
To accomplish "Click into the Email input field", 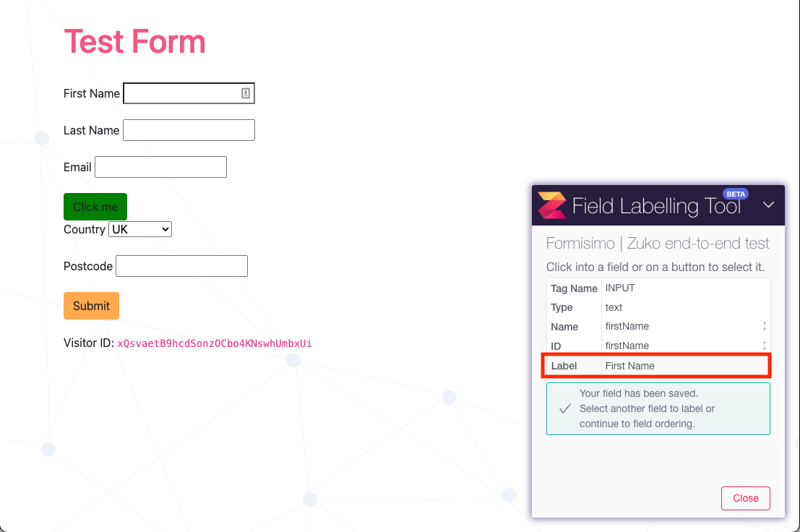I will 160,167.
